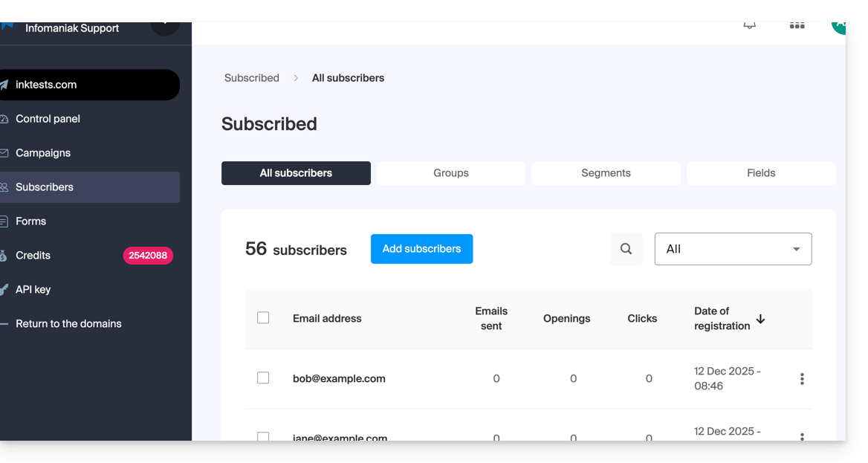Tick the select-all subscribers checkbox
The height and width of the screenshot is (463, 868).
pos(263,318)
